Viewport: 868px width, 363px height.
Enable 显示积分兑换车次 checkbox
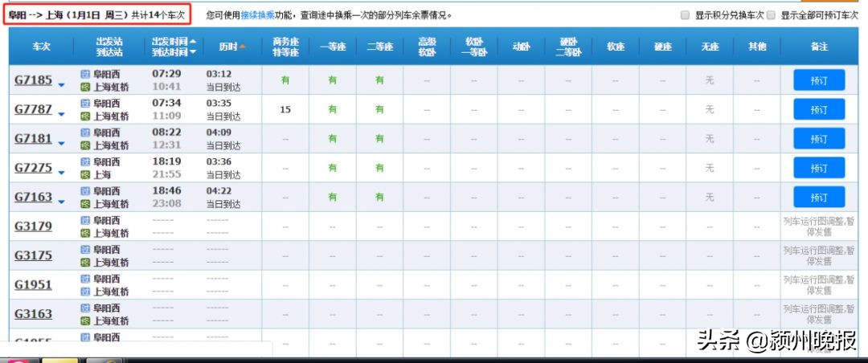[686, 15]
